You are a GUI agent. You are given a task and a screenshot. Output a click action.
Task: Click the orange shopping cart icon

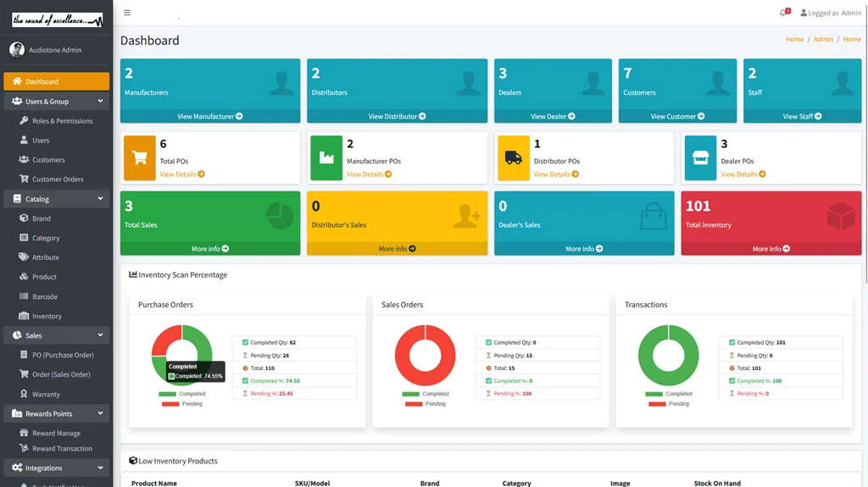pos(140,158)
